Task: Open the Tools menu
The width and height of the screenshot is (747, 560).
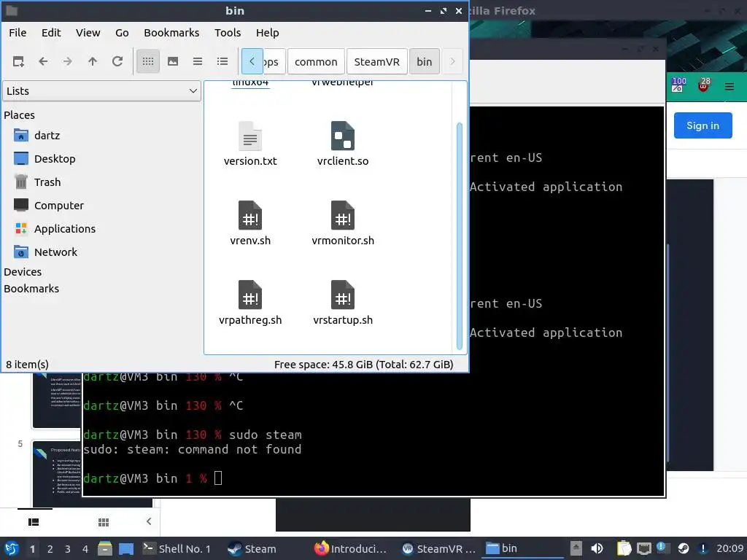Action: (228, 33)
